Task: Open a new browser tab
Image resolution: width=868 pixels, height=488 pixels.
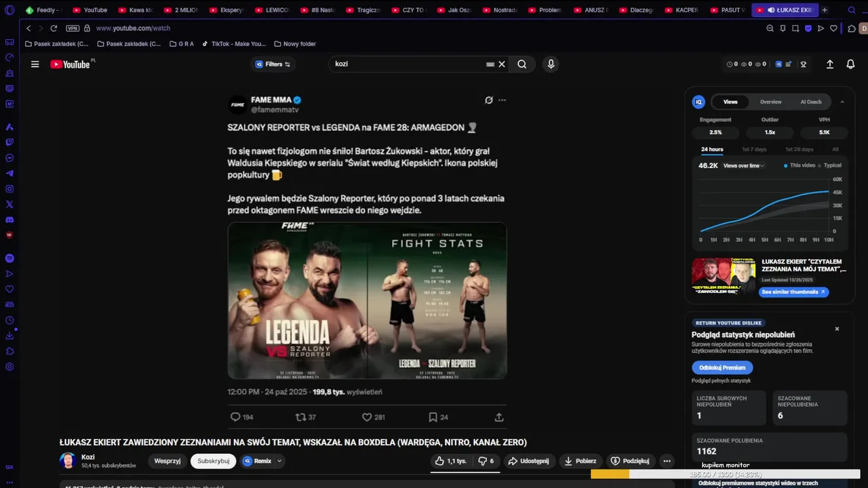Action: tap(825, 10)
